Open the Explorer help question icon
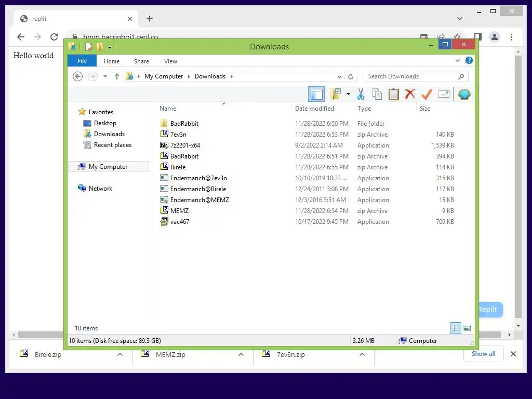532x399 pixels. point(469,60)
